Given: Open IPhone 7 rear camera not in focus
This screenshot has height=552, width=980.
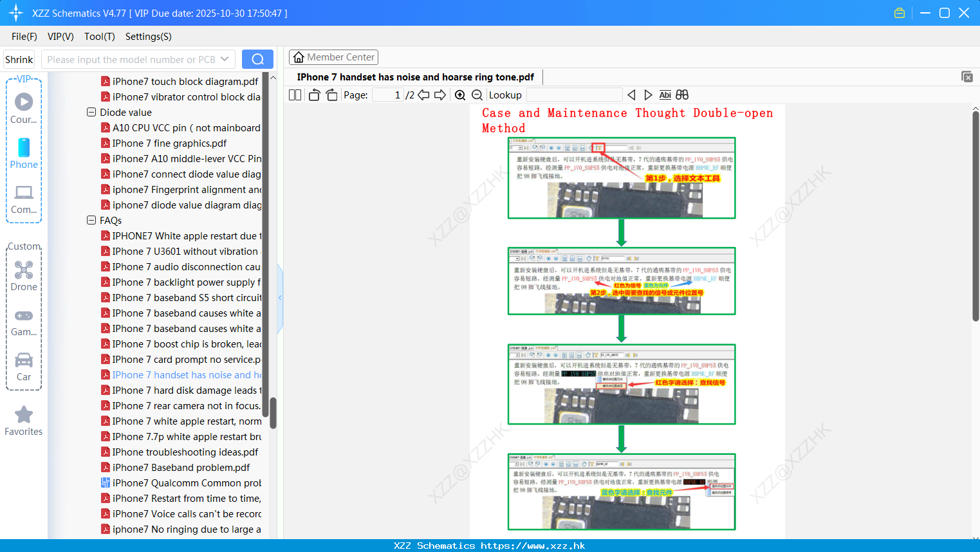Looking at the screenshot, I should (181, 405).
